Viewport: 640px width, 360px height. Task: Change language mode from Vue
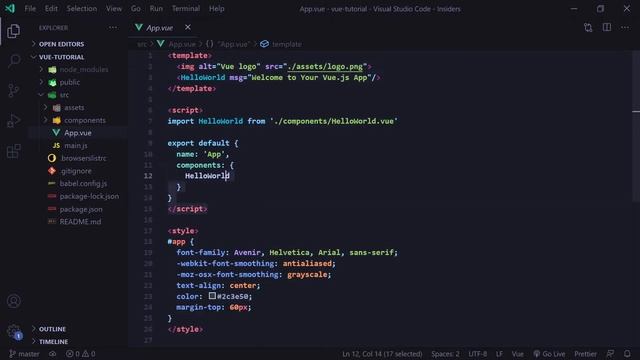tap(518, 354)
